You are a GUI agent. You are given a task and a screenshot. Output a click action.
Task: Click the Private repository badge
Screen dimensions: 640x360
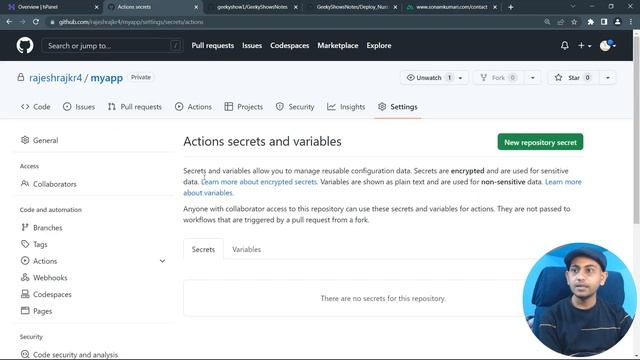click(x=141, y=77)
